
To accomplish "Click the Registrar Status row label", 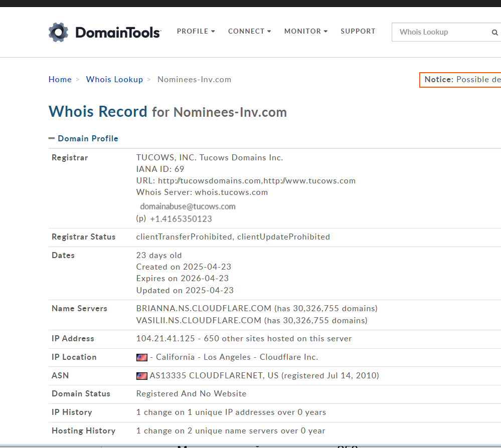I will pos(83,237).
